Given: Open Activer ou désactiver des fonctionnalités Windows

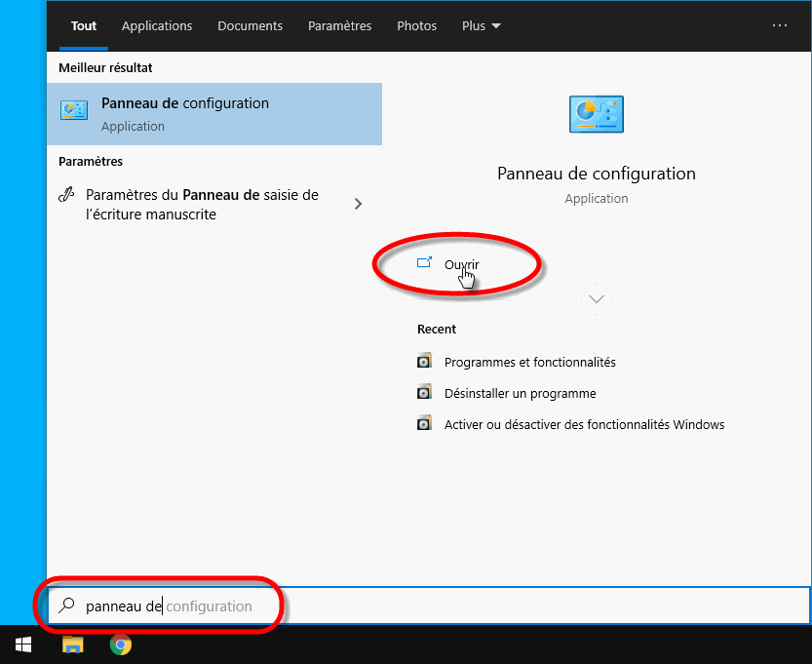Looking at the screenshot, I should (584, 424).
